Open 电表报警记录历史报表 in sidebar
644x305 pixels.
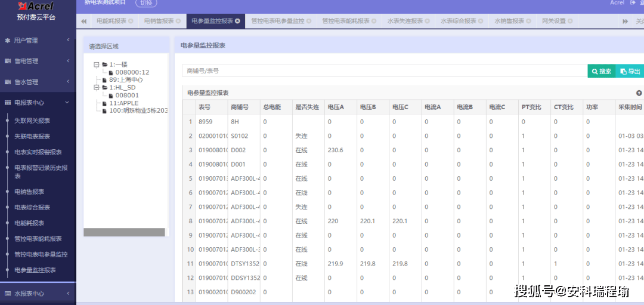click(x=41, y=172)
